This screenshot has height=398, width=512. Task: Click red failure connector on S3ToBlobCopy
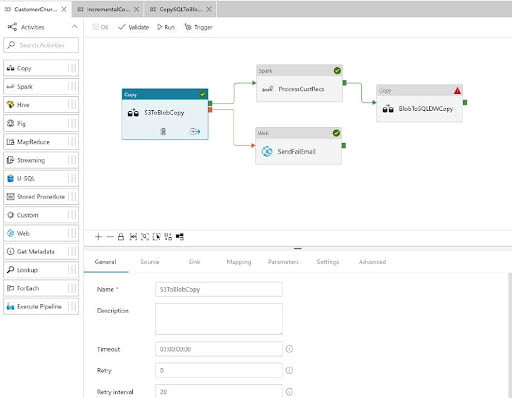click(x=210, y=110)
